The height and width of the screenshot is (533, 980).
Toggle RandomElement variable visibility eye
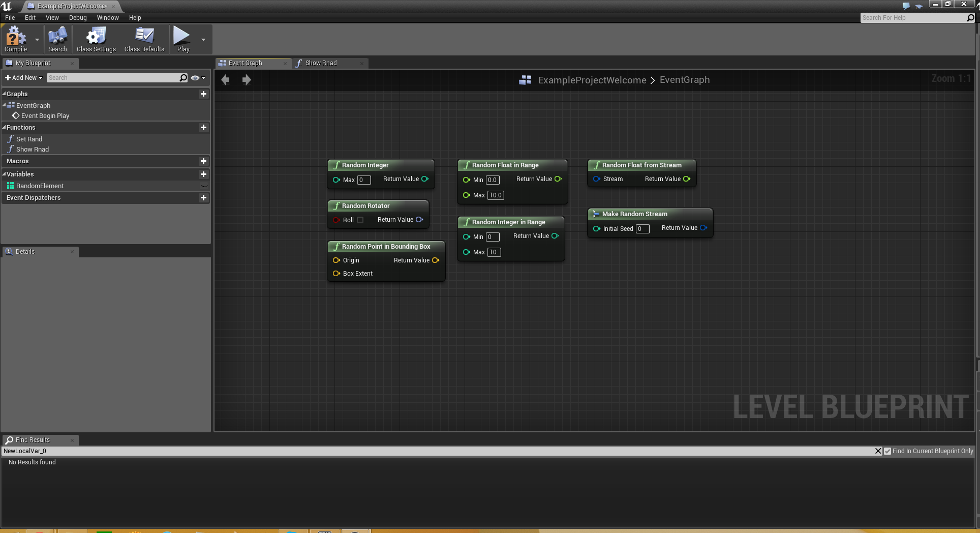tap(204, 186)
